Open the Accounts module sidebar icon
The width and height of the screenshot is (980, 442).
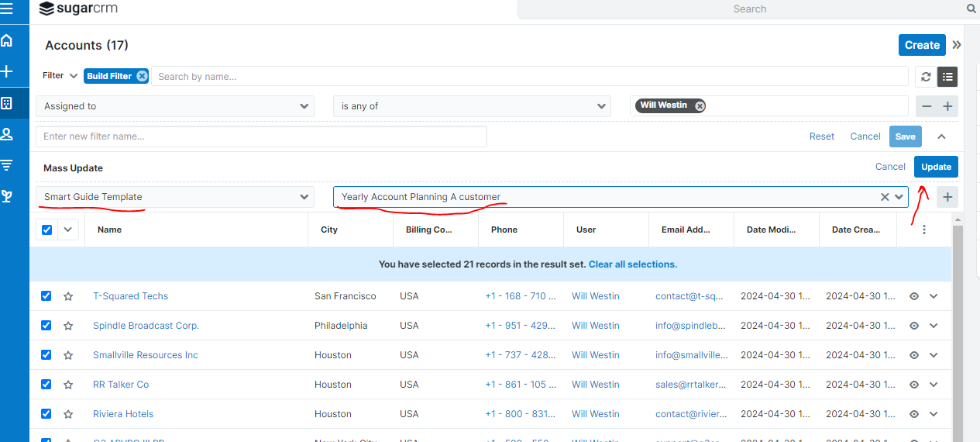pos(7,103)
